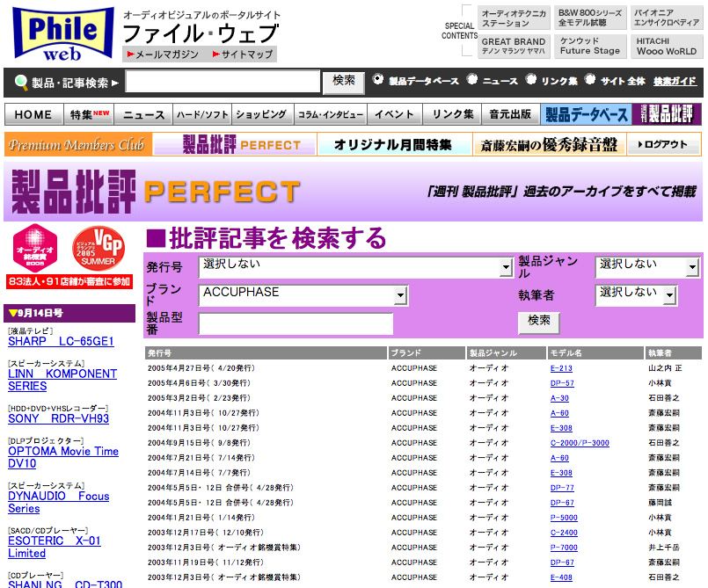Click the モデル名 column header

595,353
